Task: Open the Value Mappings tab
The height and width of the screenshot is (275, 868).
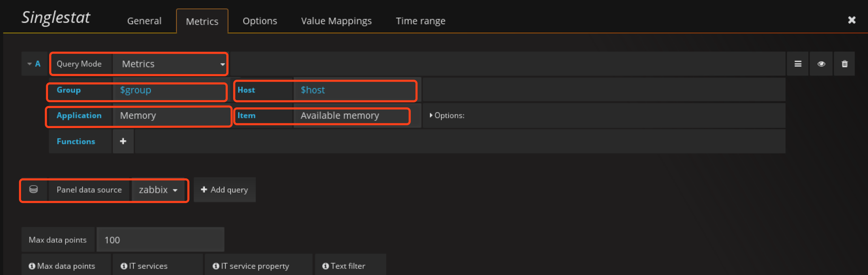Action: coord(336,21)
